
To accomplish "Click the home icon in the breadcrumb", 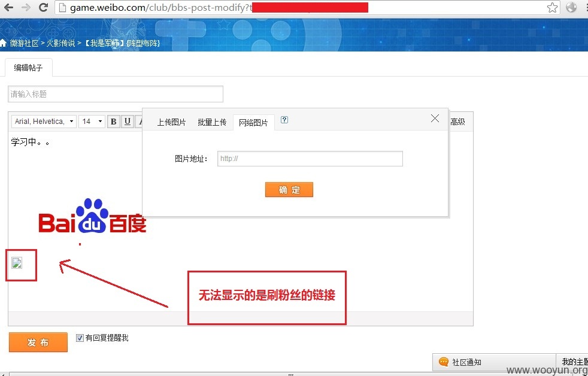I will [x=4, y=43].
